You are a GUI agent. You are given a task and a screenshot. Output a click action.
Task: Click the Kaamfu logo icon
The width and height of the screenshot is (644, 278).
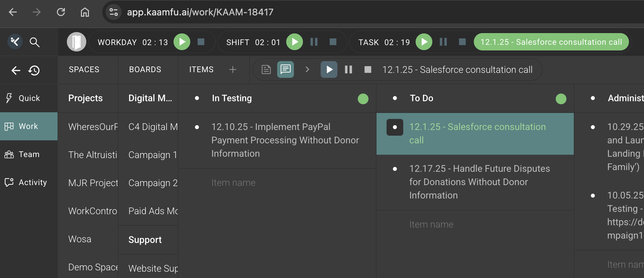pos(15,42)
